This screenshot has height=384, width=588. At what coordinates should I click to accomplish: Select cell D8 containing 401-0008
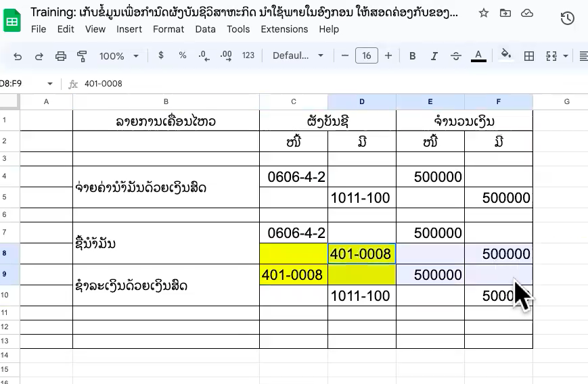coord(361,254)
